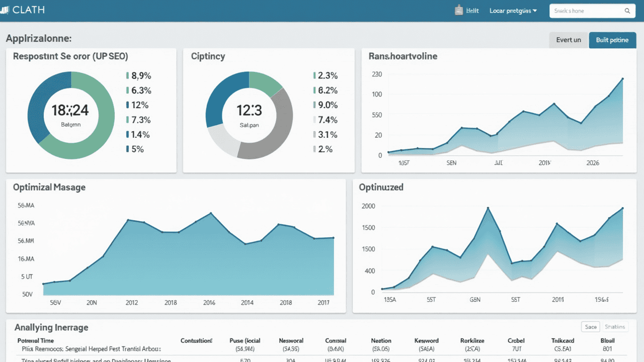
Task: Click the CLATH logo icon
Action: [5, 10]
